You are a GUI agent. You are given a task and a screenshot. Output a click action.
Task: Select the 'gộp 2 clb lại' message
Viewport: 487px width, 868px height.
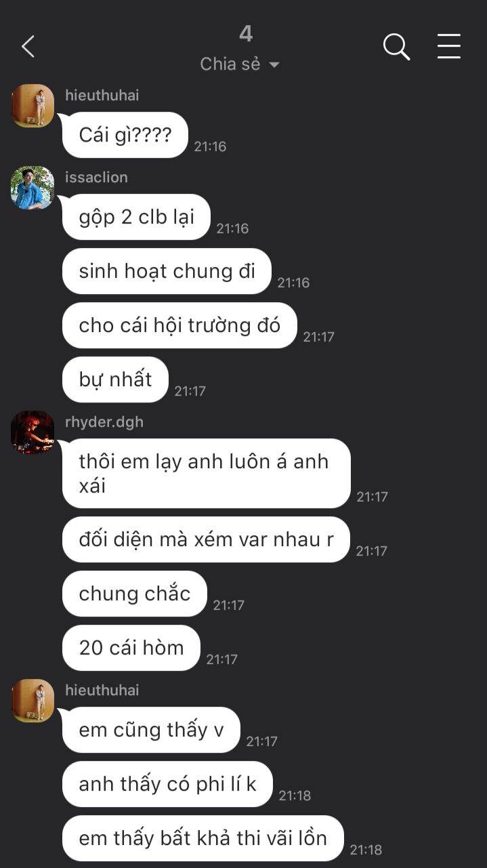[x=136, y=217]
